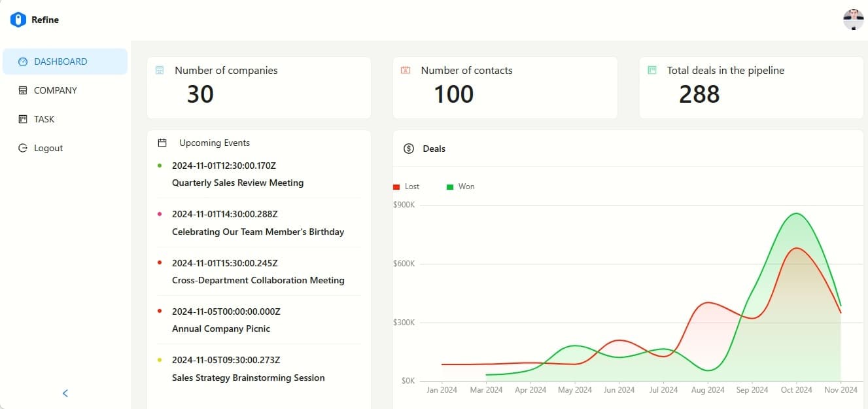Screen dimensions: 868x409
Task: Click the date 2024-11-01T12:30:00.170Z
Action: click(224, 166)
